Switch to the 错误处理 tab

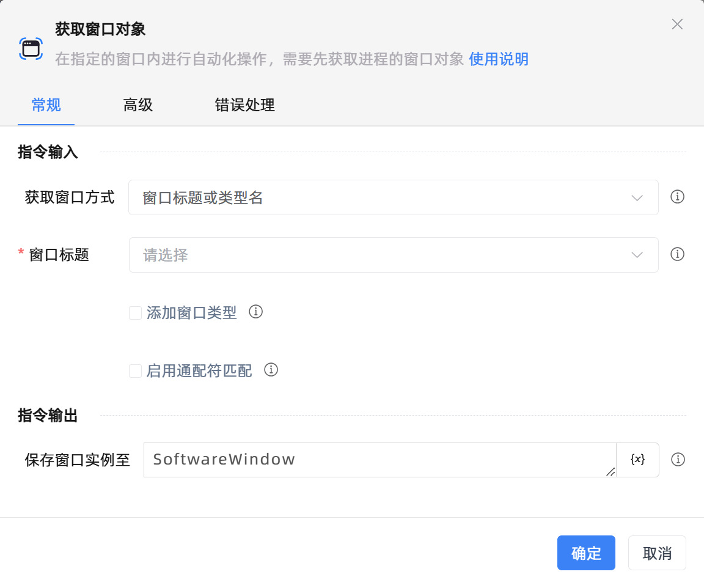244,105
